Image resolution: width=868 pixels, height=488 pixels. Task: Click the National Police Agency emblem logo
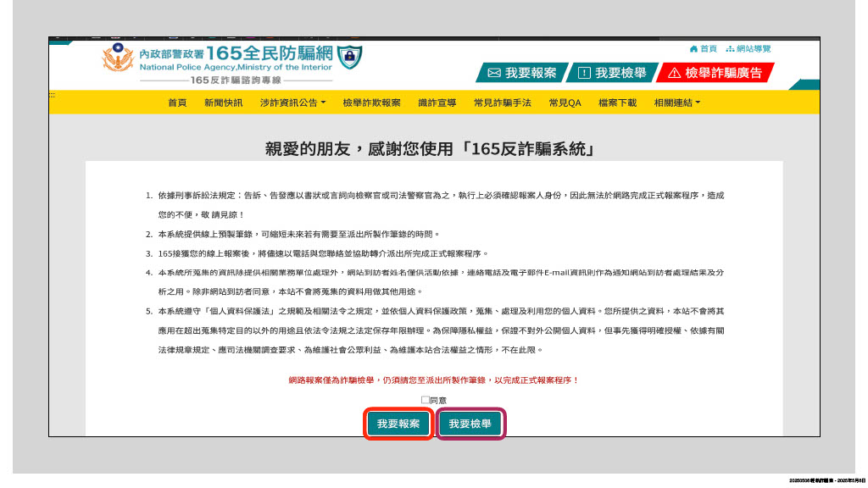point(118,60)
